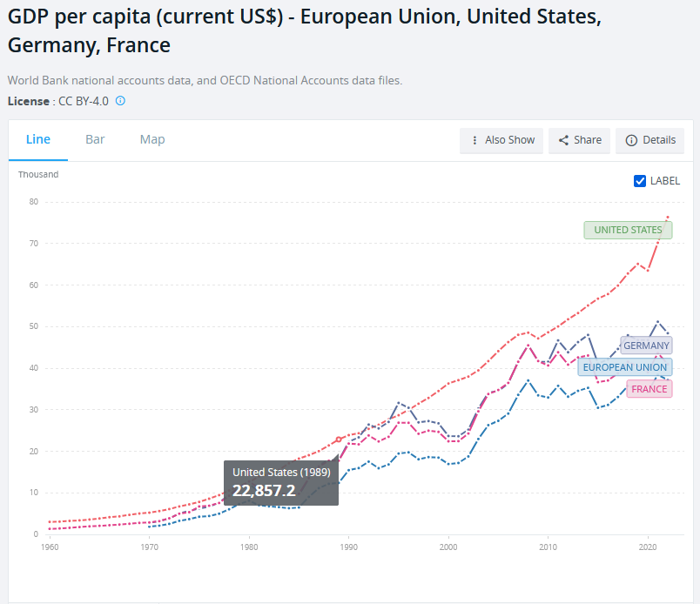The image size is (700, 604).
Task: Click the Share button
Action: point(579,140)
